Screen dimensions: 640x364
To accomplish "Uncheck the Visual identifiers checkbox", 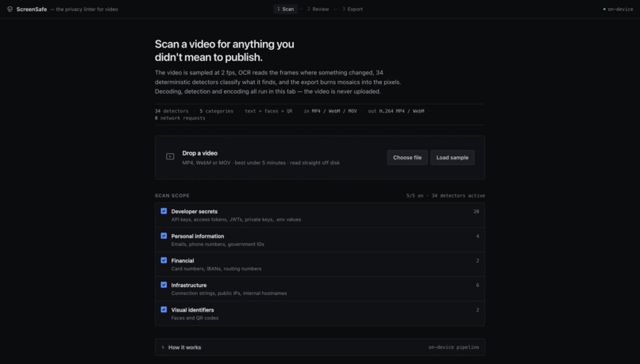I will click(164, 310).
